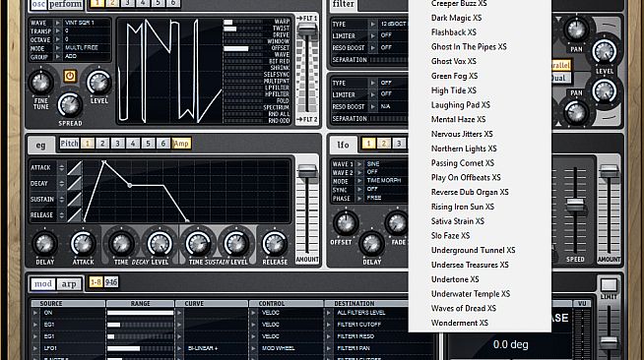Click the Decay curve shape icon
This screenshot has width=644, height=360.
[74, 184]
